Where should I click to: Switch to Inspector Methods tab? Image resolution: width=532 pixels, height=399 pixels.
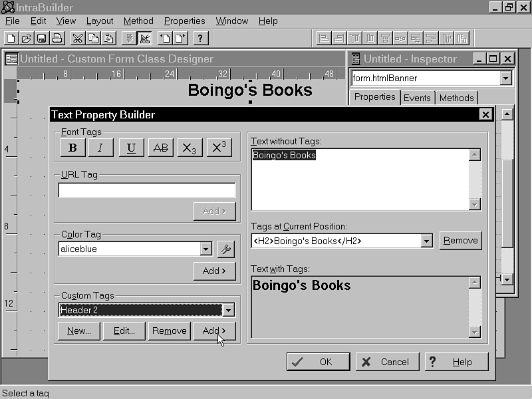click(456, 98)
